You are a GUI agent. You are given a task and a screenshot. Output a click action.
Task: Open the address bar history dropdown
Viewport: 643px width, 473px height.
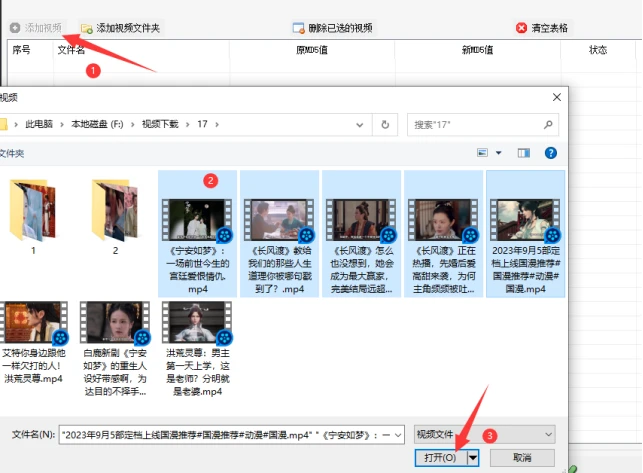click(360, 125)
